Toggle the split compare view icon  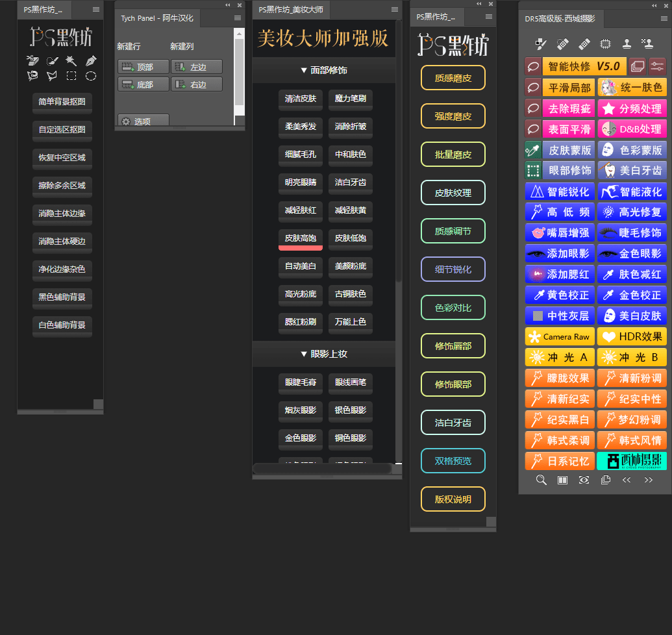(x=562, y=480)
